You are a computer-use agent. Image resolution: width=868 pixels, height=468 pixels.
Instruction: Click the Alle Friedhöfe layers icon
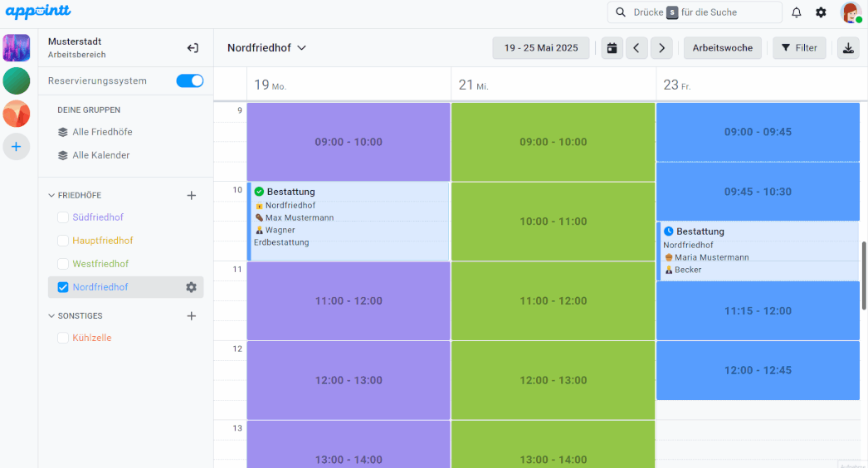tap(62, 133)
